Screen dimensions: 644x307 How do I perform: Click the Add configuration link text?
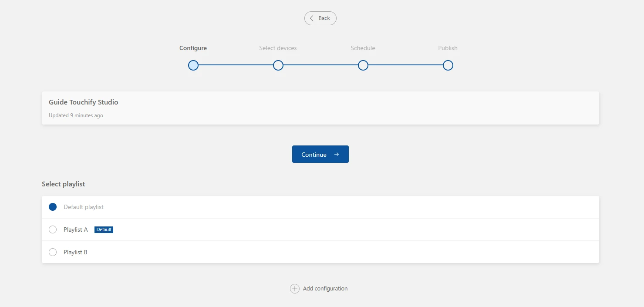pyautogui.click(x=325, y=289)
